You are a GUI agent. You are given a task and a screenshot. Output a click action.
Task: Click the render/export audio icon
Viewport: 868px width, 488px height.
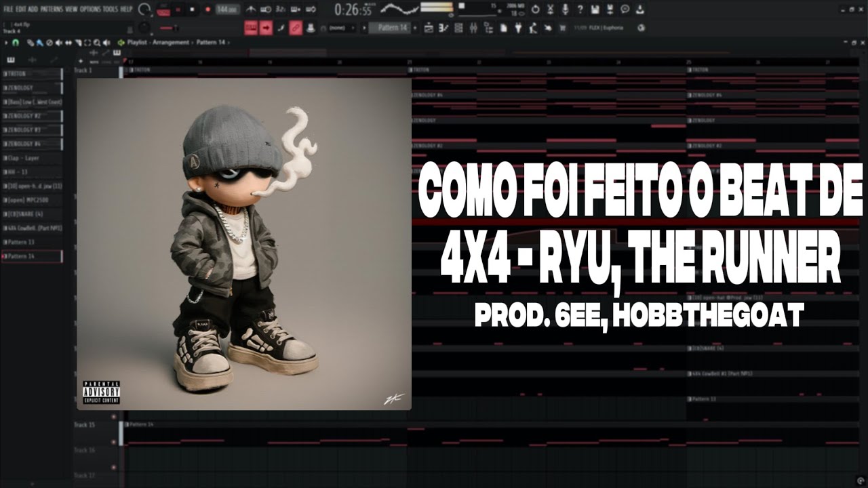(x=610, y=9)
